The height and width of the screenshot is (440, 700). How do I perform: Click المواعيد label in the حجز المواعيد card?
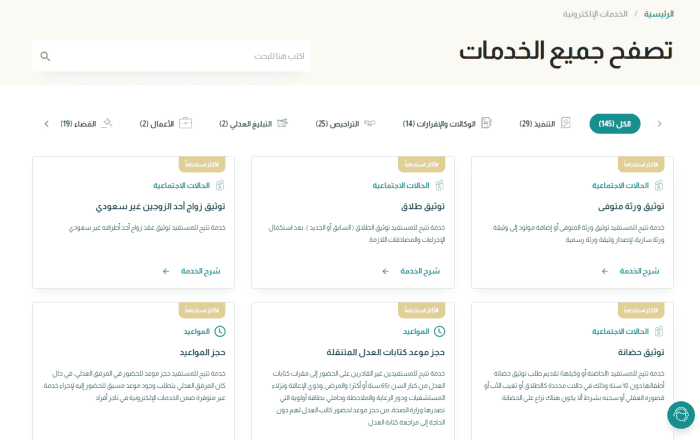click(x=196, y=331)
